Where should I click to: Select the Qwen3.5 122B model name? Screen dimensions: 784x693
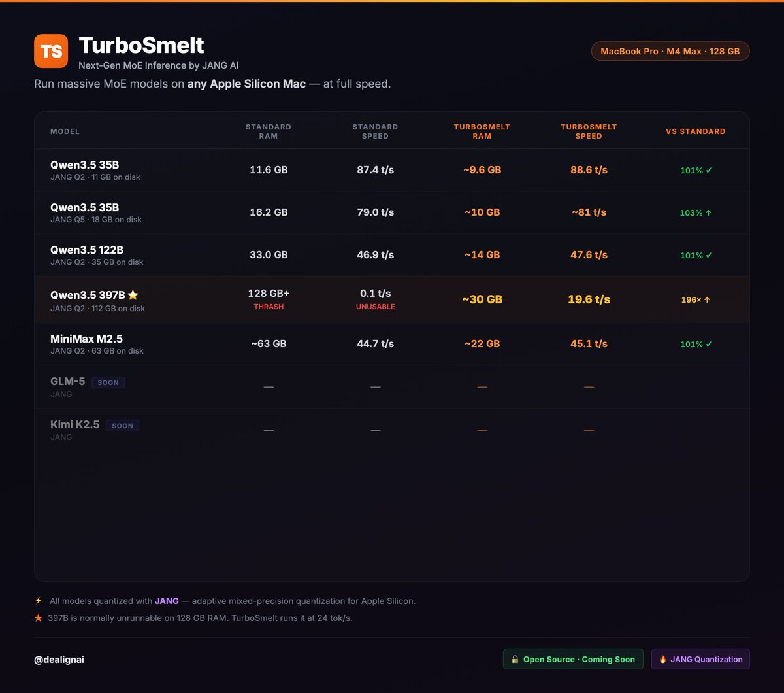pos(87,250)
